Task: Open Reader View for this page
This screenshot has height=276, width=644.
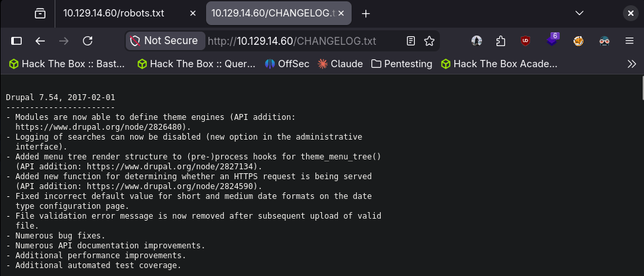Action: tap(411, 41)
